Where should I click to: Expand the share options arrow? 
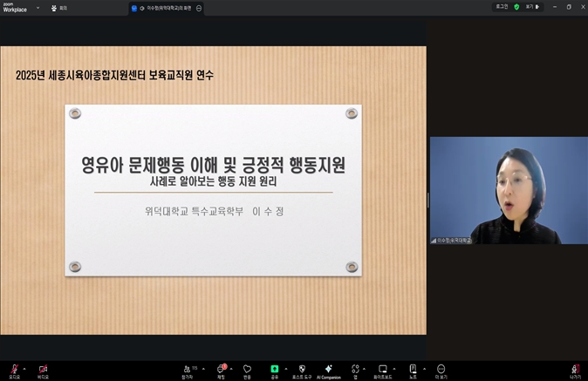click(286, 368)
